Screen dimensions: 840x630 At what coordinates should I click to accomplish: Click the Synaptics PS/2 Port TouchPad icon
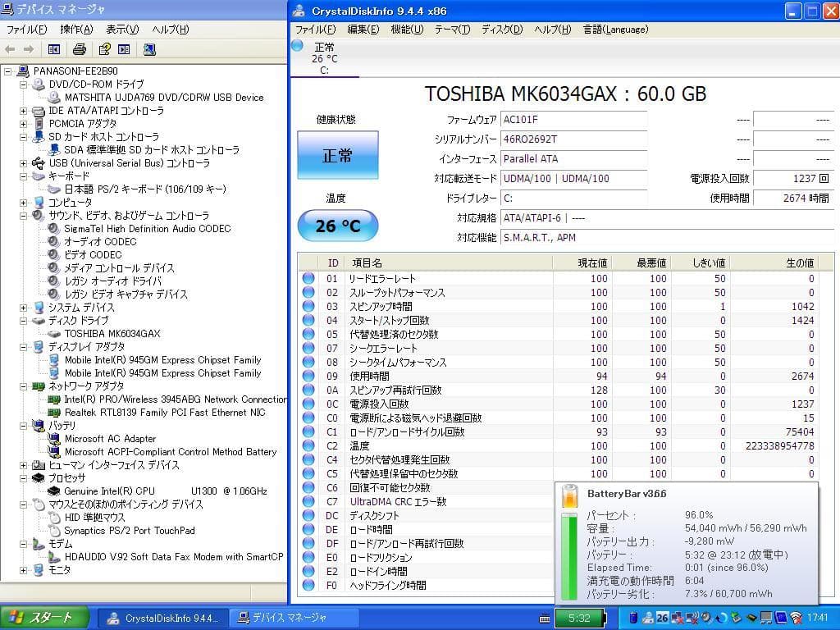pos(54,531)
